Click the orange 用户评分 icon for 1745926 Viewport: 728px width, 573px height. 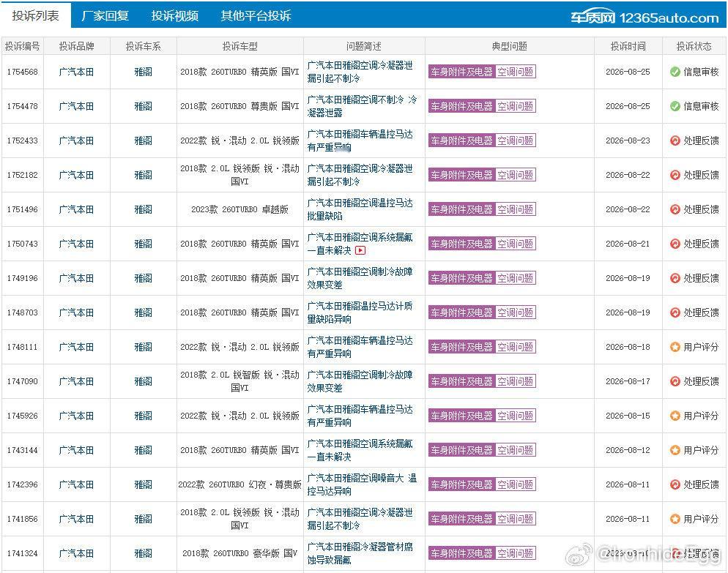tap(675, 416)
